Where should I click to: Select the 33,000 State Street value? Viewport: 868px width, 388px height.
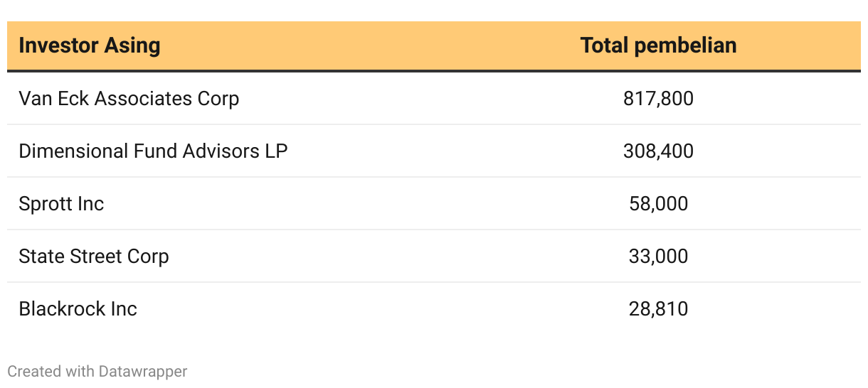click(x=658, y=257)
